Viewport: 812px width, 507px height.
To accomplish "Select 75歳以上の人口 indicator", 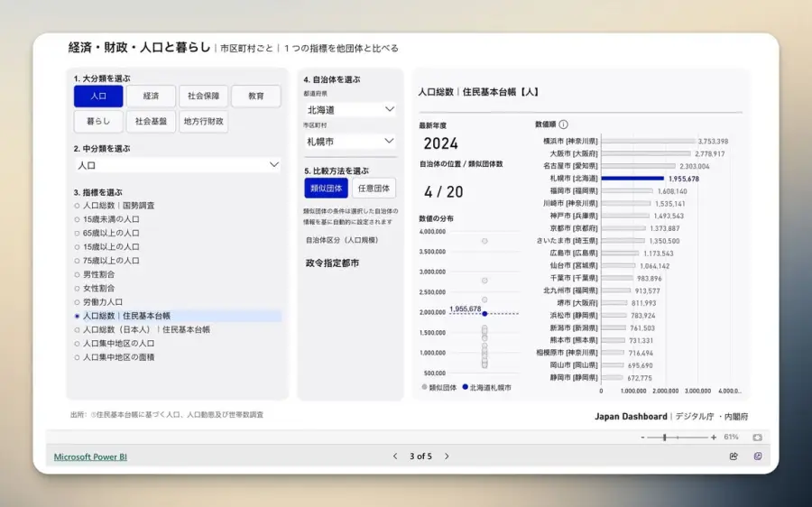I will (106, 261).
